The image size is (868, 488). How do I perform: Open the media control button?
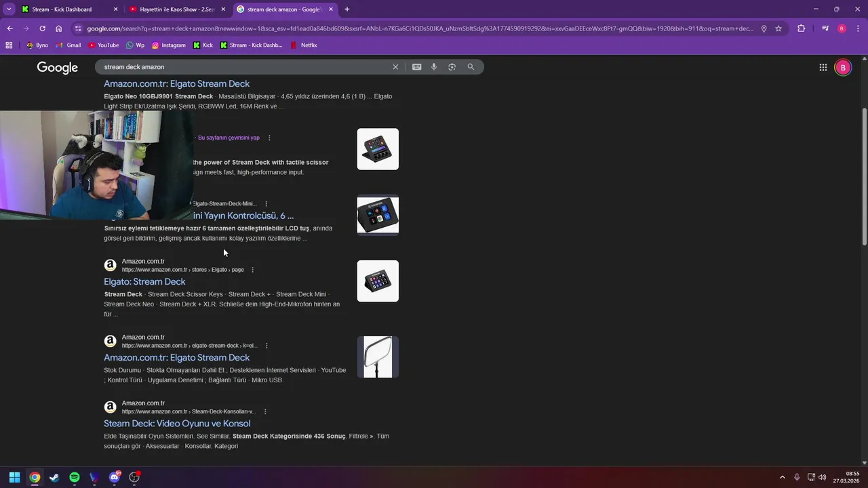point(825,28)
